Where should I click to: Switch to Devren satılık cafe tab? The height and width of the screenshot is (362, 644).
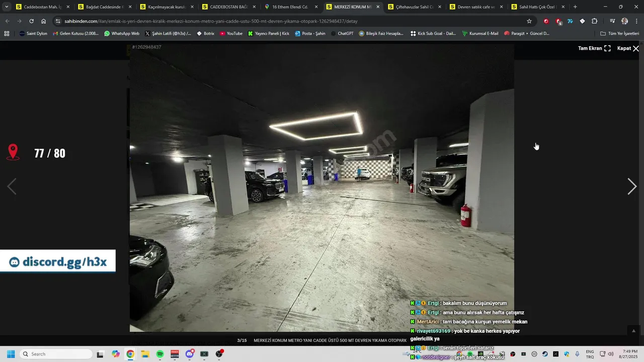click(x=476, y=7)
